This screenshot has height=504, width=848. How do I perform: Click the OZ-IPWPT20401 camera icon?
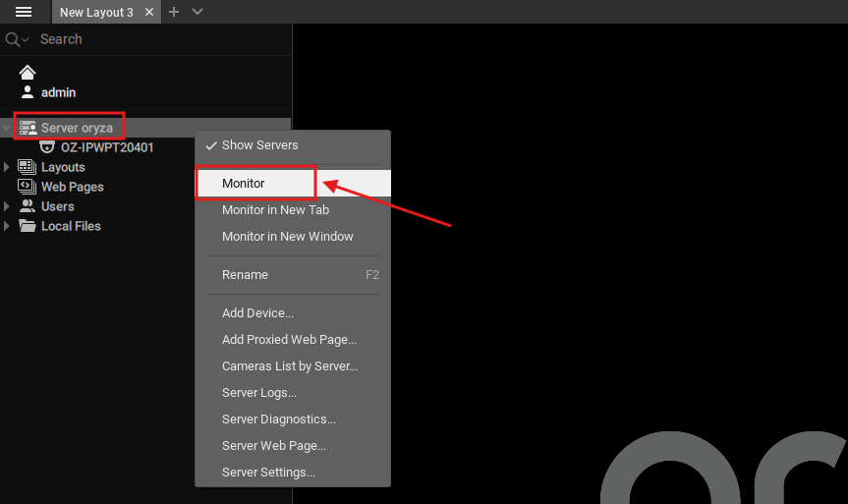47,147
